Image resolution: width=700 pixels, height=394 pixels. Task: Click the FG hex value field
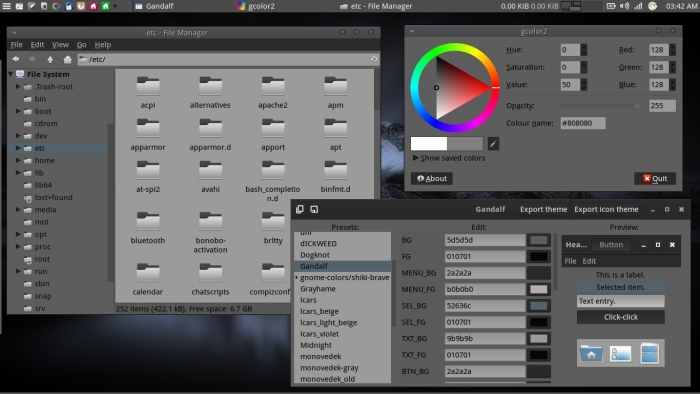tap(485, 257)
